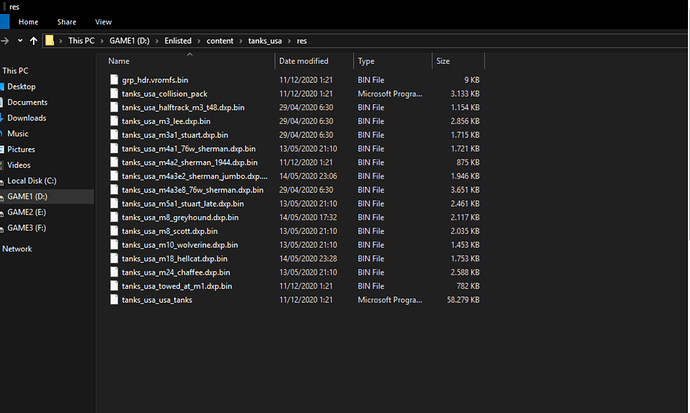
Task: Expand chevron after Enlisted breadcrumb
Action: 199,41
